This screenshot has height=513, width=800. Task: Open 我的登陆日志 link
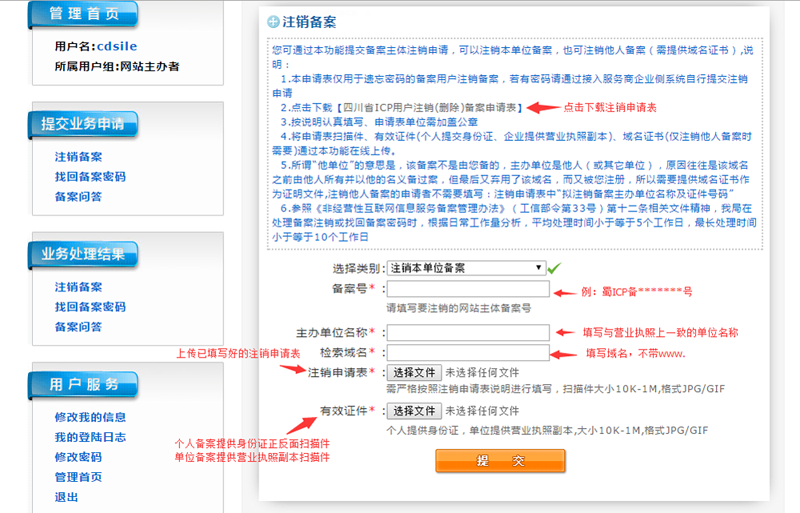pos(90,437)
